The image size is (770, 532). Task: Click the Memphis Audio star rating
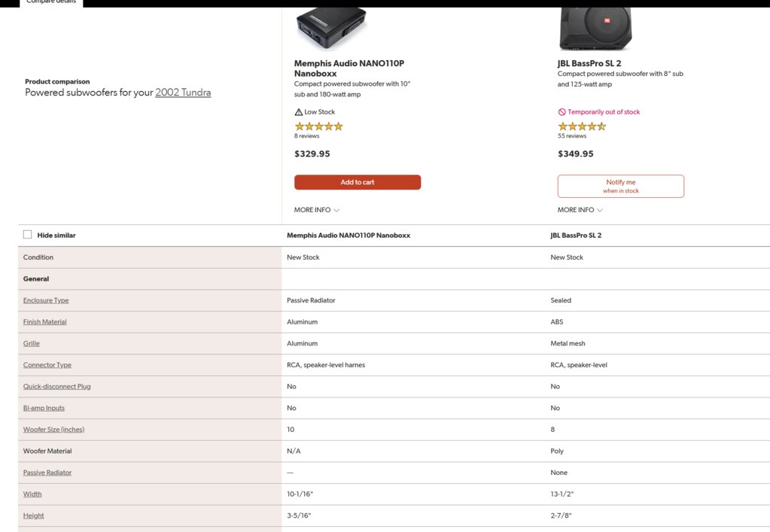[x=318, y=126]
